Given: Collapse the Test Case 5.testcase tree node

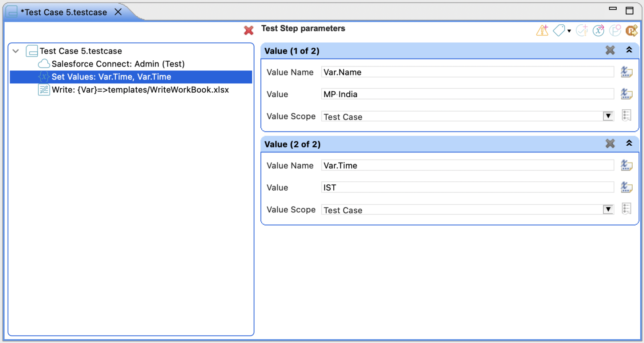Looking at the screenshot, I should pyautogui.click(x=15, y=51).
